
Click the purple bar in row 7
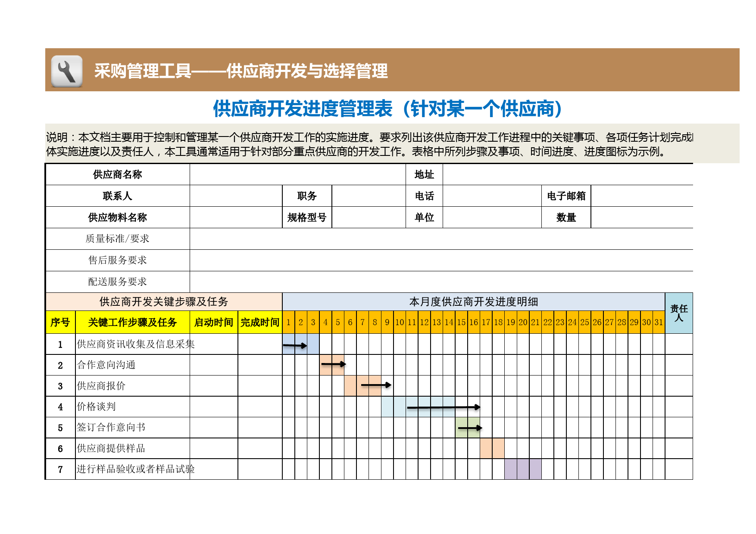523,469
